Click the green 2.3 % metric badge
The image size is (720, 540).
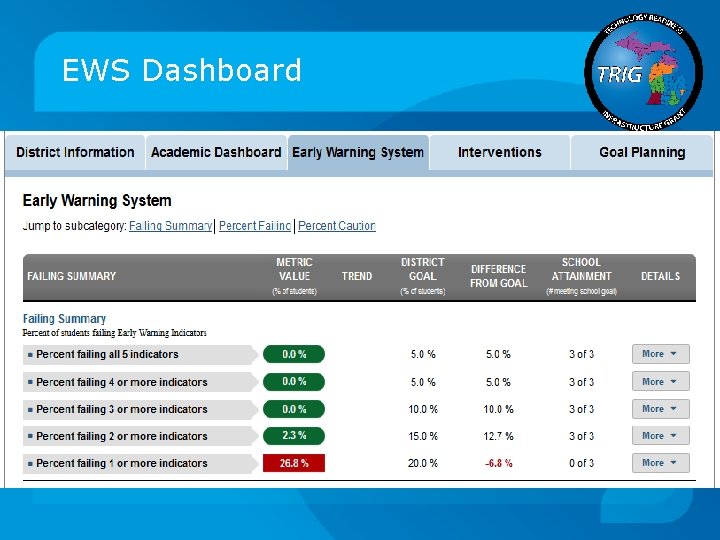point(294,436)
